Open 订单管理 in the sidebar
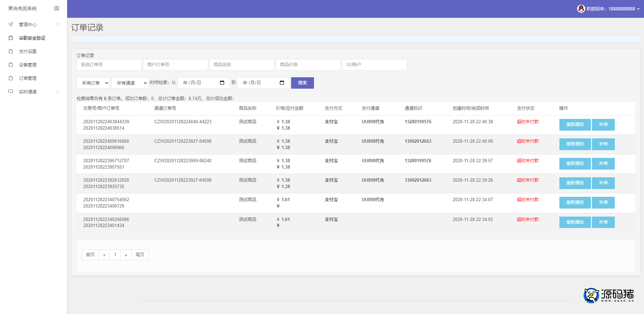 pyautogui.click(x=28, y=78)
